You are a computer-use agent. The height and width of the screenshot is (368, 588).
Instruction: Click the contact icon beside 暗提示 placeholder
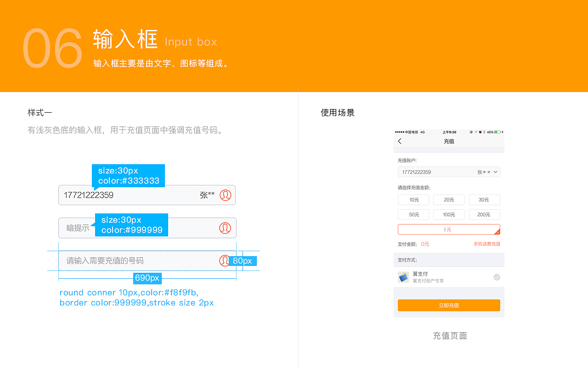[225, 228]
